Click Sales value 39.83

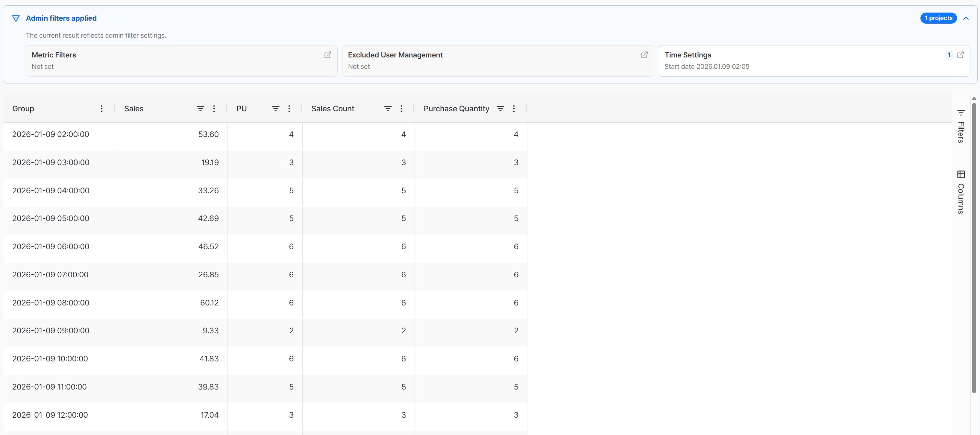208,387
